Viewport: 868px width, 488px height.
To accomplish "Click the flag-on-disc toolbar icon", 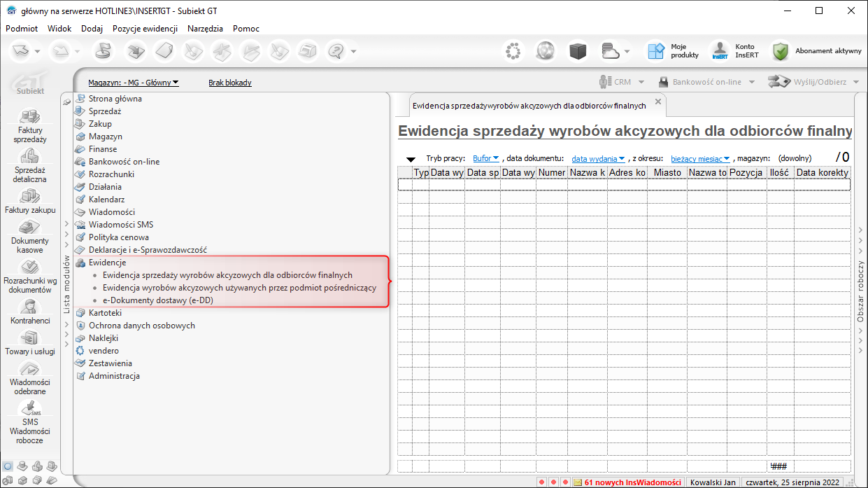I will coord(102,50).
